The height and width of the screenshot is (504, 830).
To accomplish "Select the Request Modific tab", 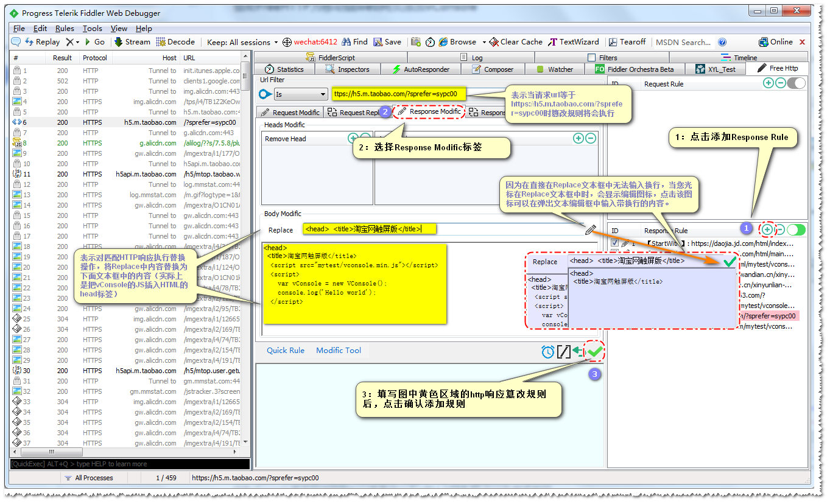I will pos(290,113).
